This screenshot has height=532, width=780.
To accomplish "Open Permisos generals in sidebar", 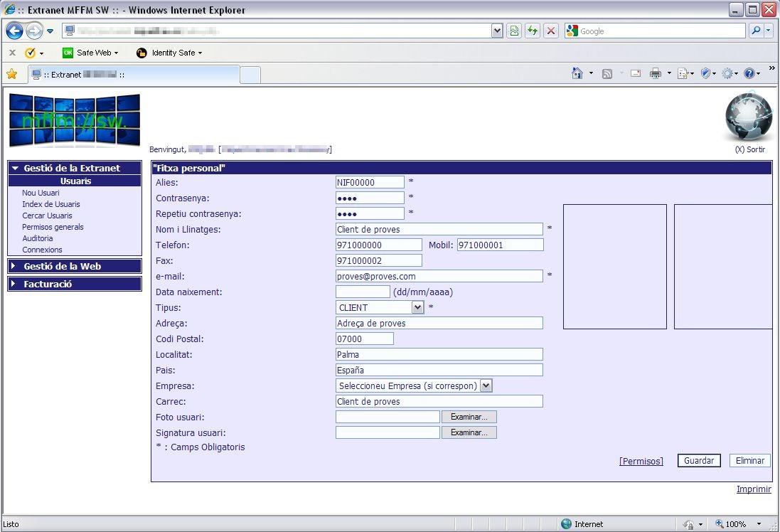I will pos(53,227).
